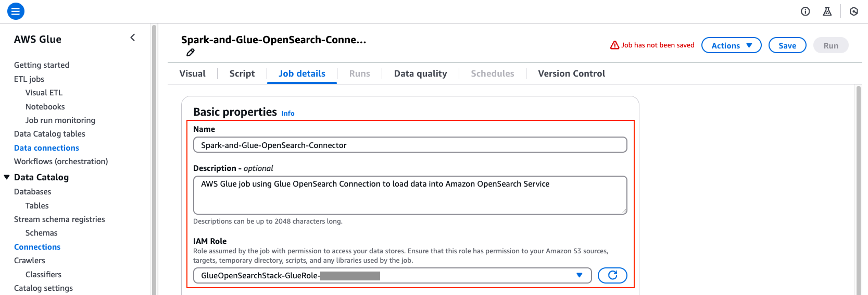Open Schemas page
This screenshot has height=295, width=868.
click(42, 233)
